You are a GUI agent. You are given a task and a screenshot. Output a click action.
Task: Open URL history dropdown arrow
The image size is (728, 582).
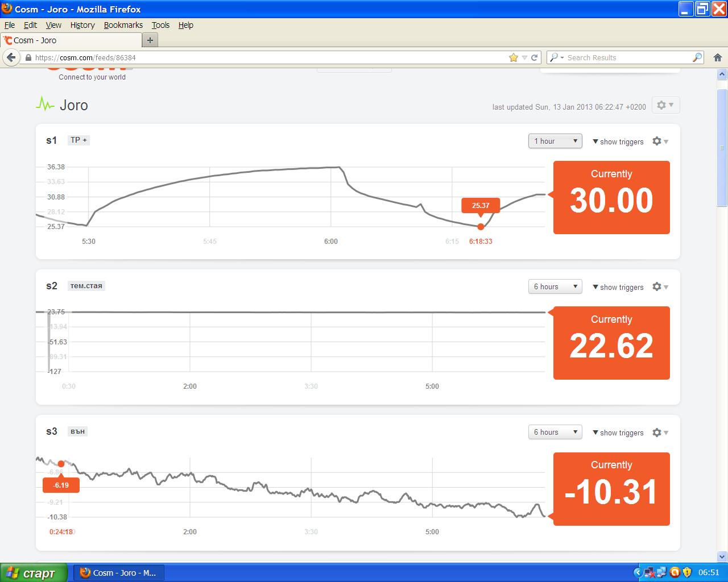click(x=524, y=57)
